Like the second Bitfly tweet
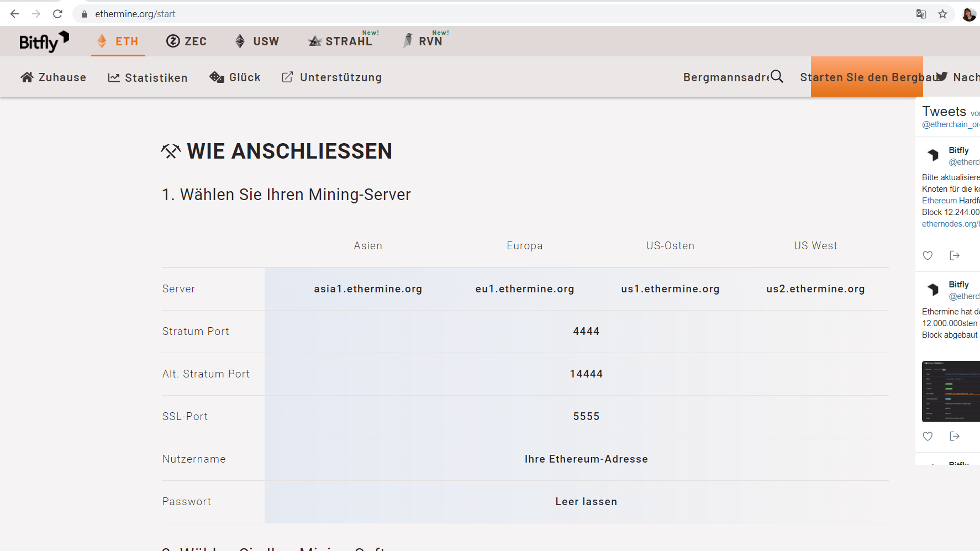980x551 pixels. (x=928, y=436)
